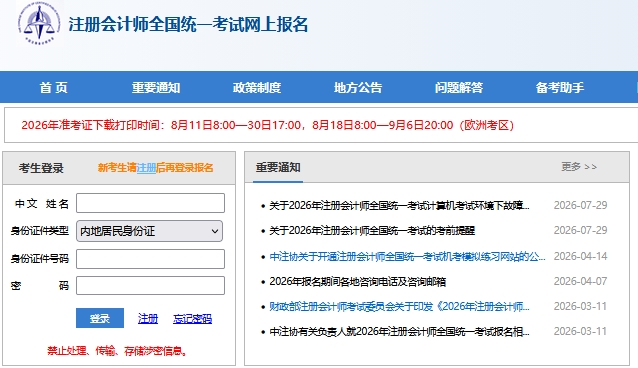Open the 首页 navigation item
The height and width of the screenshot is (368, 638).
point(53,88)
